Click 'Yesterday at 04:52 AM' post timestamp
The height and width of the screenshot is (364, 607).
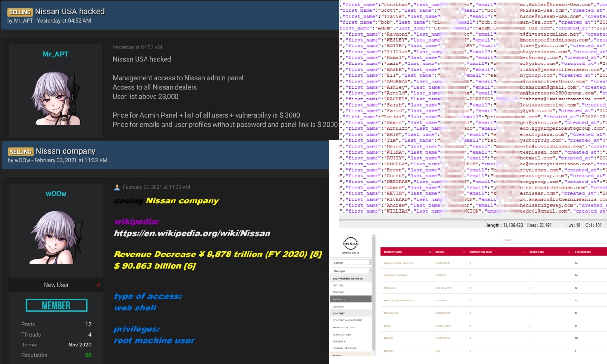[137, 47]
